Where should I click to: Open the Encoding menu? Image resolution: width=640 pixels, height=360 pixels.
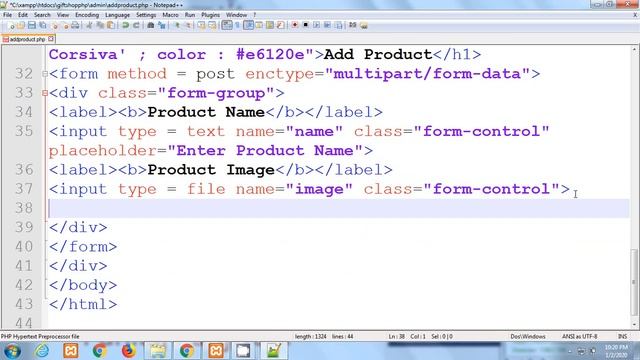point(87,15)
